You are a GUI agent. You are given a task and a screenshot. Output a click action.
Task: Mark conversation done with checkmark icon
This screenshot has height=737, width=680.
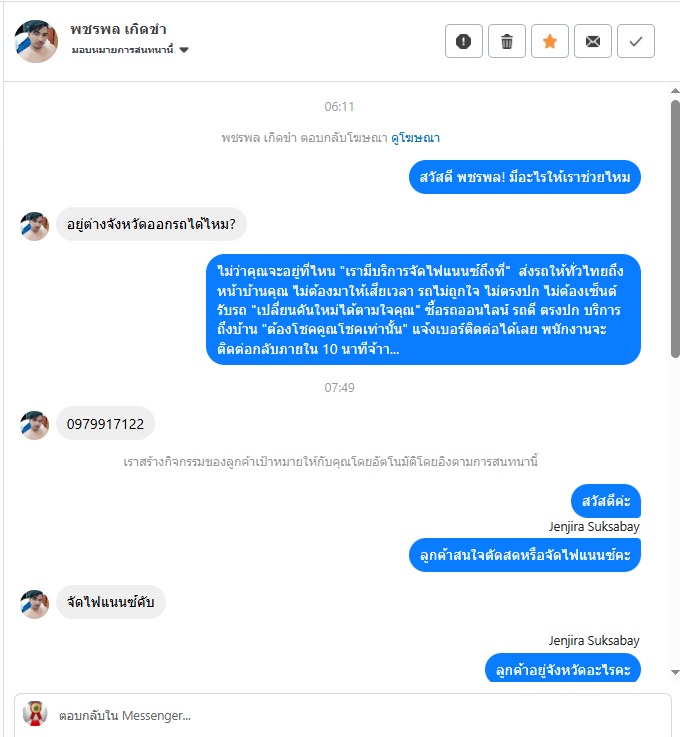(636, 41)
